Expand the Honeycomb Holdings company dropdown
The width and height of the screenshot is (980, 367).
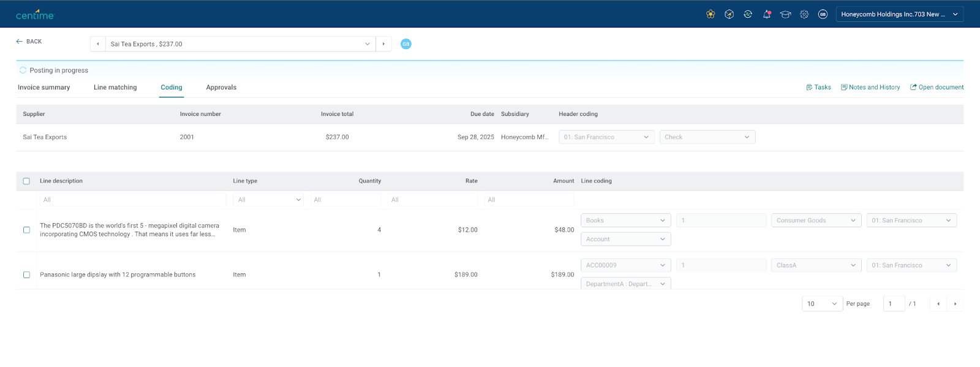(x=899, y=14)
